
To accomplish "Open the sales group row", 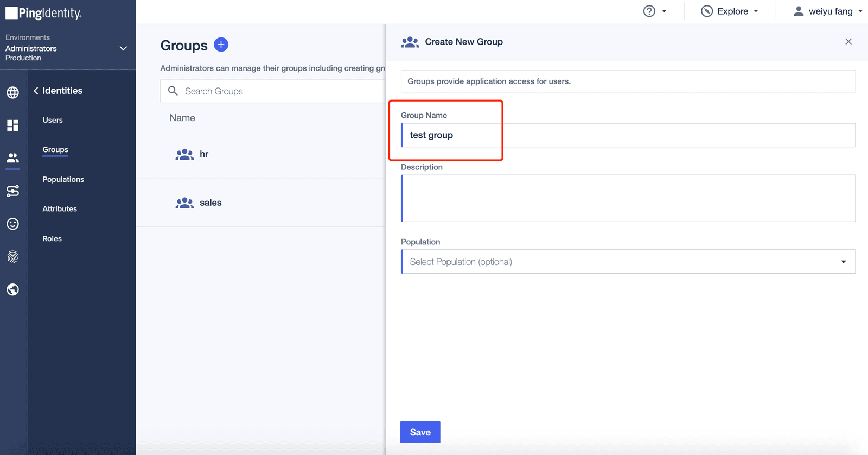I will (x=260, y=203).
